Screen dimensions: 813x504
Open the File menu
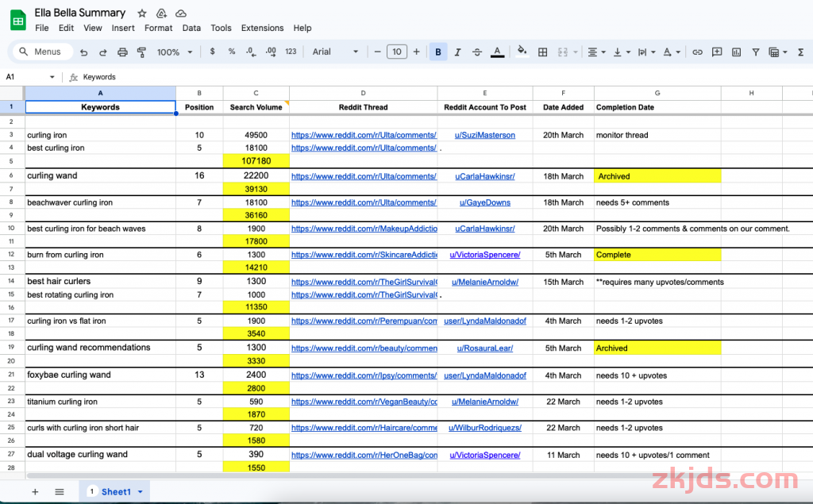(42, 28)
